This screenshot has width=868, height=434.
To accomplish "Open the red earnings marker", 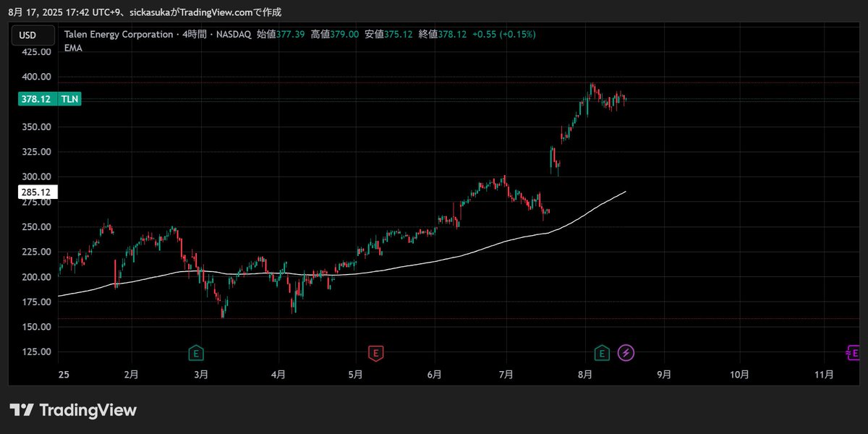I will [375, 353].
